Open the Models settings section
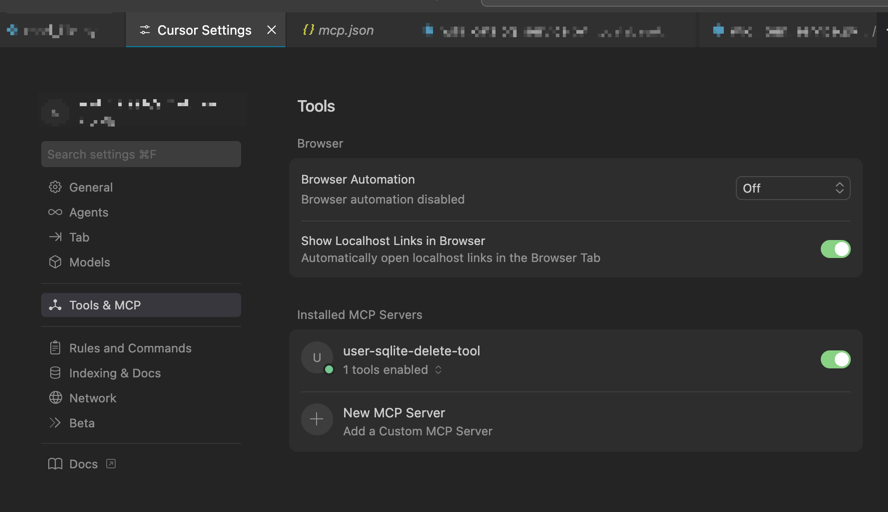 [x=141, y=262]
